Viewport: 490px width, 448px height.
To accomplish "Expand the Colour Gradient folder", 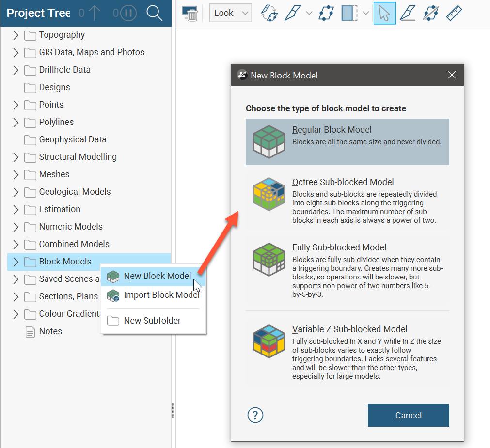I will [16, 314].
